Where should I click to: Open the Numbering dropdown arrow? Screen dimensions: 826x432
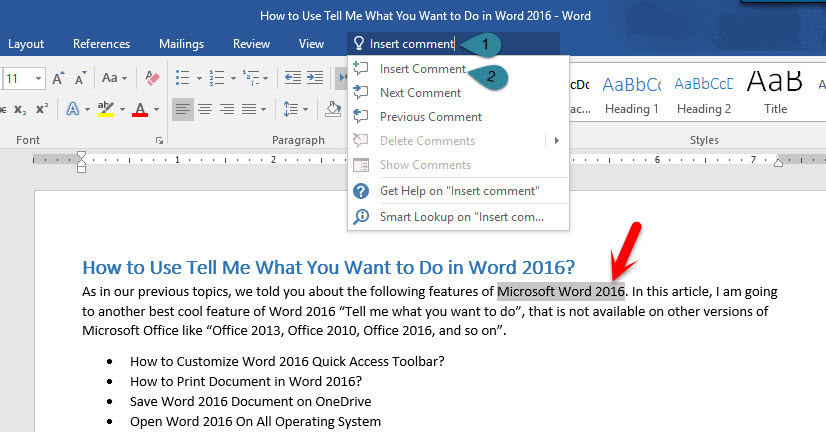point(233,78)
